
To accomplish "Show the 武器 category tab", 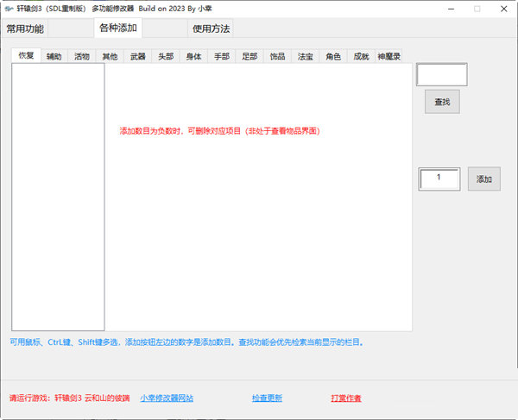I will point(138,56).
